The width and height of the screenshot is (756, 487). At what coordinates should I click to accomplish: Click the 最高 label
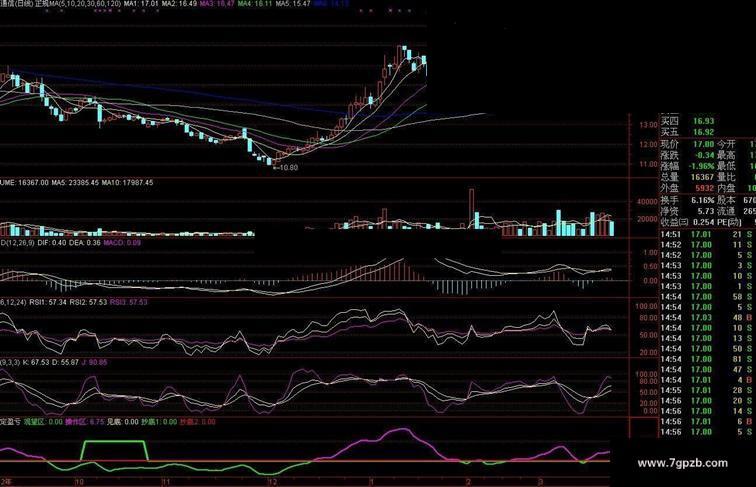point(727,155)
